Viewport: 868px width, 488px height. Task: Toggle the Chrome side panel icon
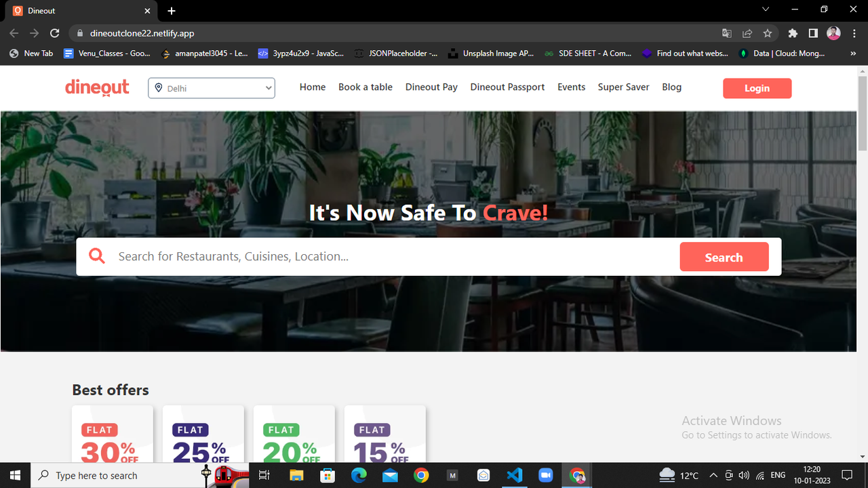[x=813, y=33]
